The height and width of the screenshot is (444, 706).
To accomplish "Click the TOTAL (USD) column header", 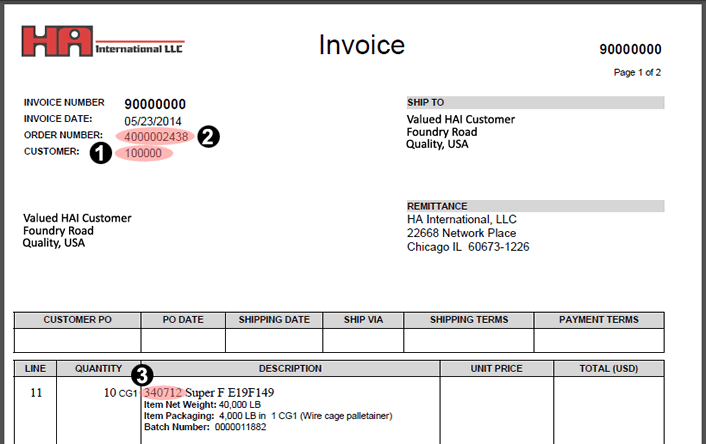I will coord(610,368).
